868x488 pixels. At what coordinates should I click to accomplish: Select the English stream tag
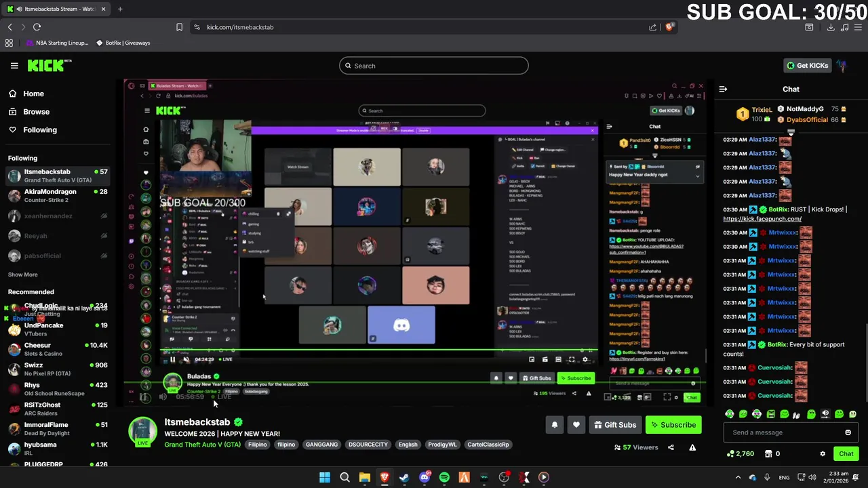tap(408, 445)
